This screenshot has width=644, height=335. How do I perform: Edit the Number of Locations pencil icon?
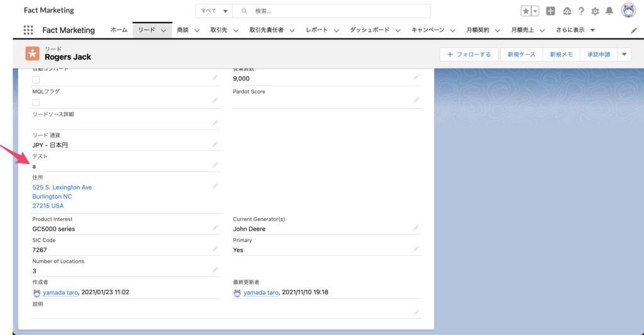pyautogui.click(x=215, y=270)
